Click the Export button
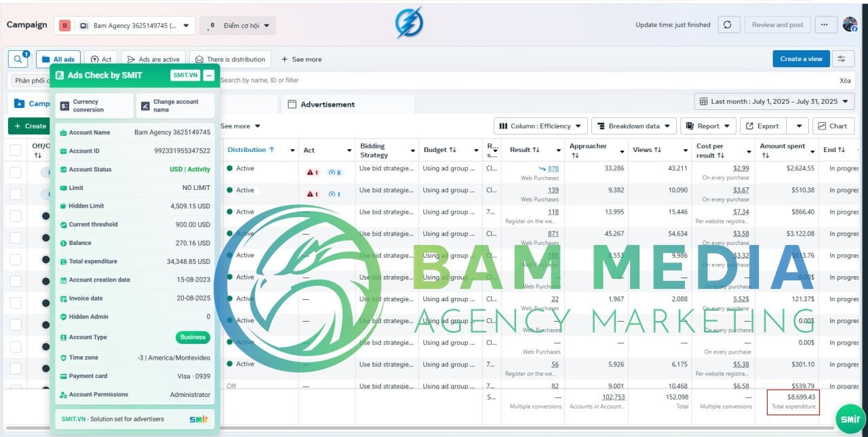The height and width of the screenshot is (437, 868). point(762,126)
